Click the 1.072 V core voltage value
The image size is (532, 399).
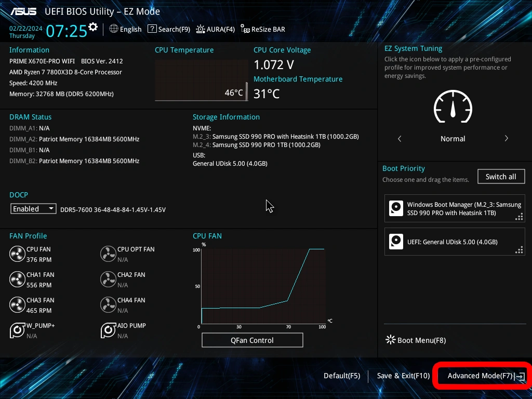274,64
